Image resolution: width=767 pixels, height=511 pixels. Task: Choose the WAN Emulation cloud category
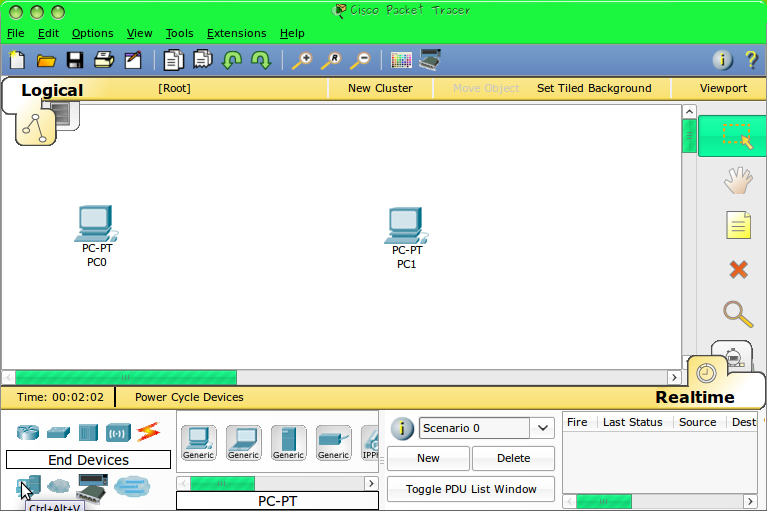(59, 486)
